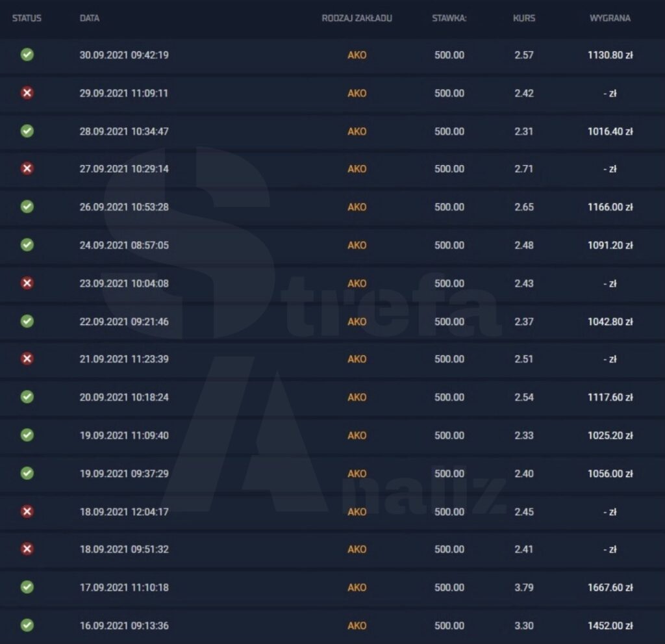665x644 pixels.
Task: Click the 500.00 stake on 22.09.2021 row
Action: coord(449,322)
